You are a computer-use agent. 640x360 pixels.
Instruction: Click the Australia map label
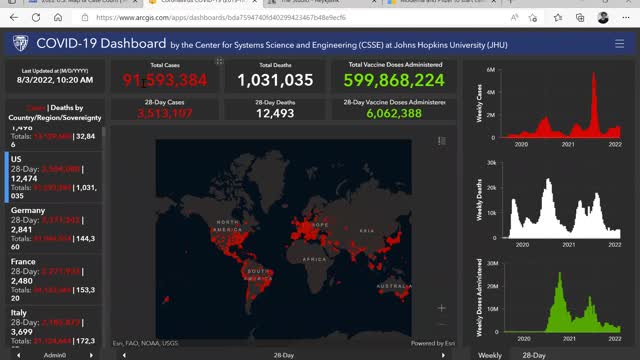coord(394,286)
